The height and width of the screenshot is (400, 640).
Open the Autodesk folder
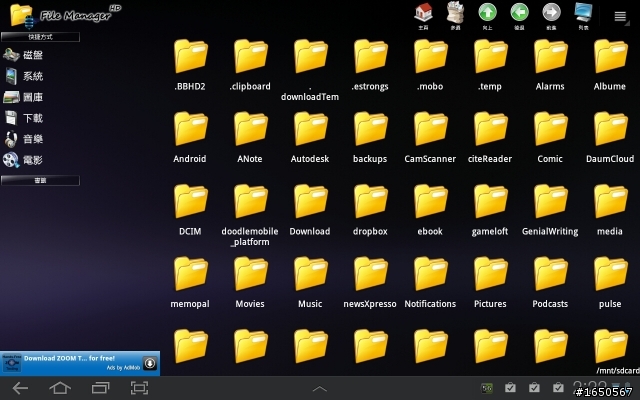point(310,137)
